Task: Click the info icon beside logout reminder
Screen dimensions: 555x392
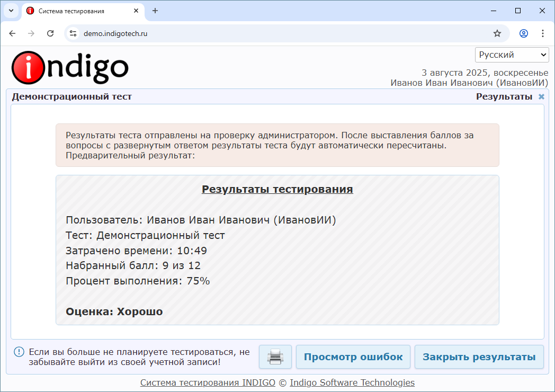Action: coord(19,352)
